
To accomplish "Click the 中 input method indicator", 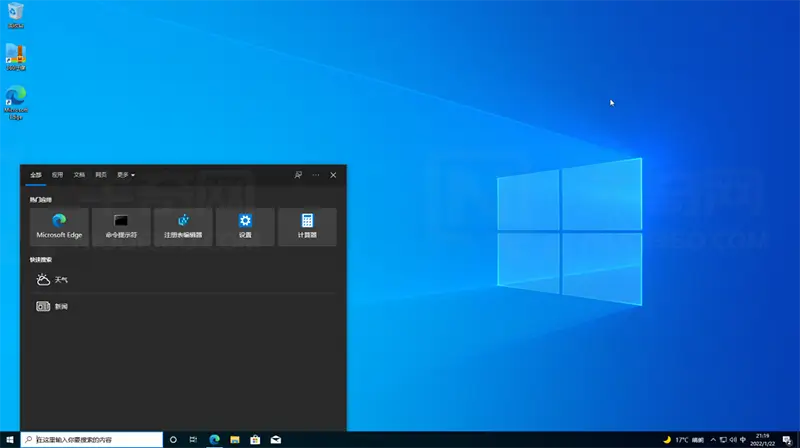I will tap(743, 440).
